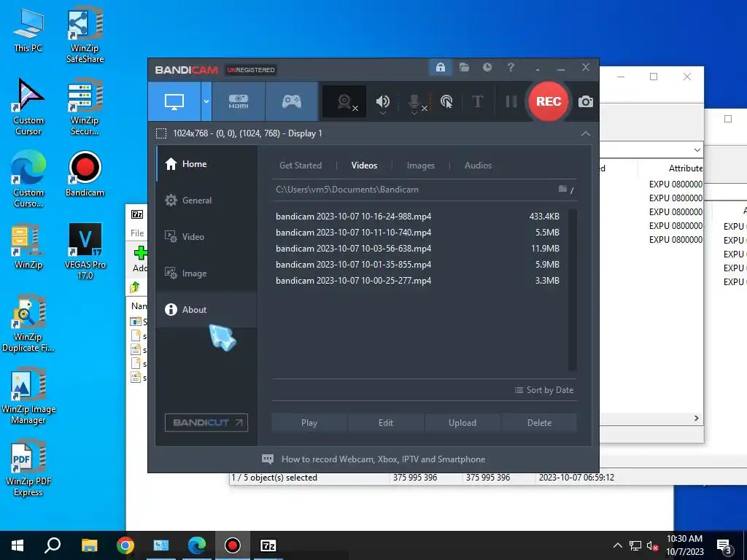
Task: Select Screen Recording mode monitor icon
Action: tap(174, 101)
